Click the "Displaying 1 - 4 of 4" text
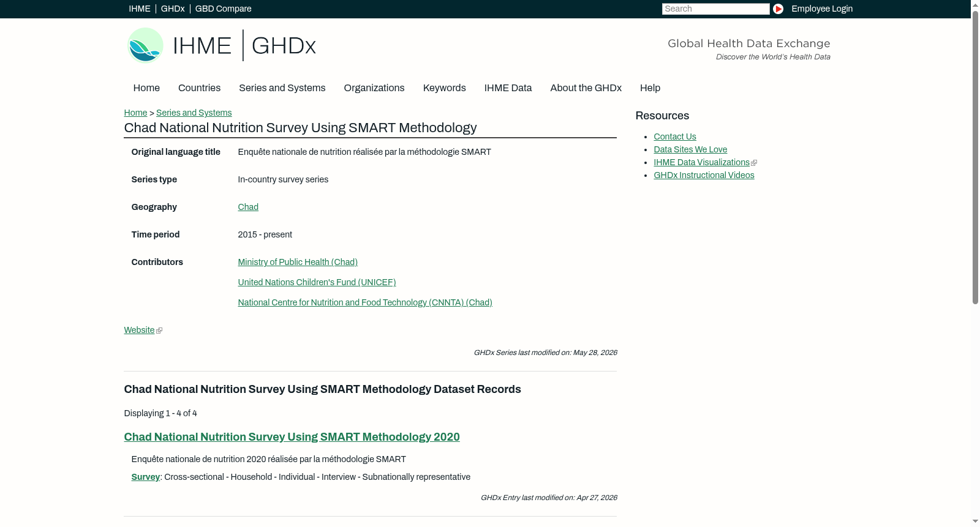The image size is (980, 527). pyautogui.click(x=160, y=413)
